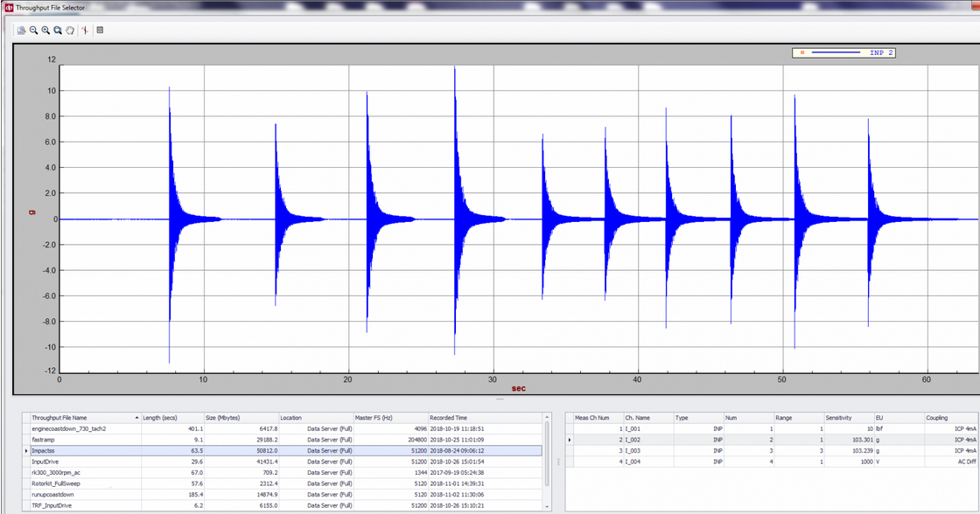Image resolution: width=980 pixels, height=514 pixels.
Task: Click the export plot data icon
Action: tap(21, 31)
